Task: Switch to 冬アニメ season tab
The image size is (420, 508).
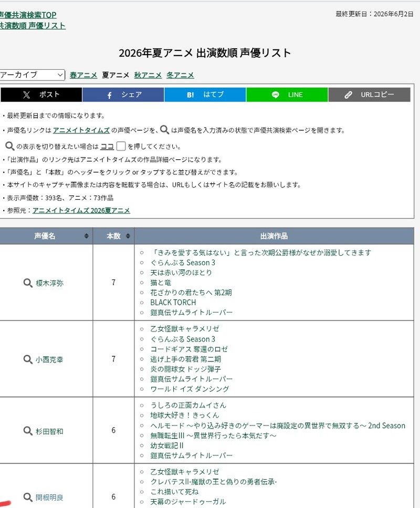Action: [180, 75]
